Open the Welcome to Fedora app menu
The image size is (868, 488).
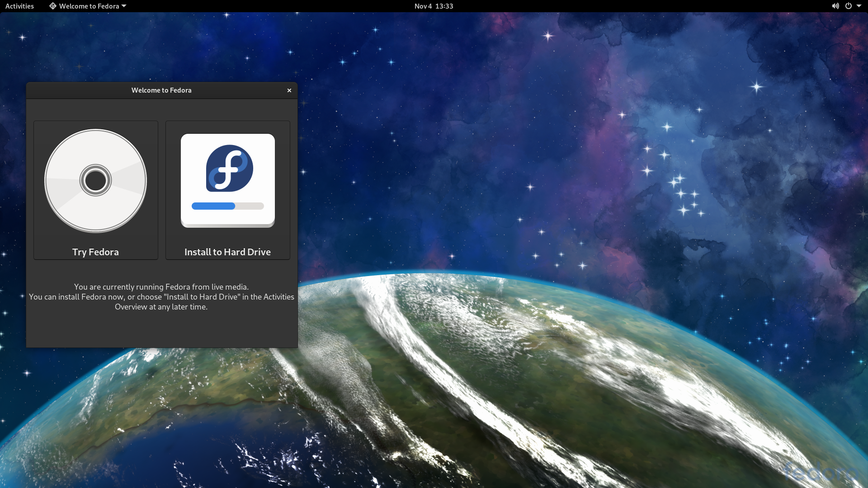(88, 6)
